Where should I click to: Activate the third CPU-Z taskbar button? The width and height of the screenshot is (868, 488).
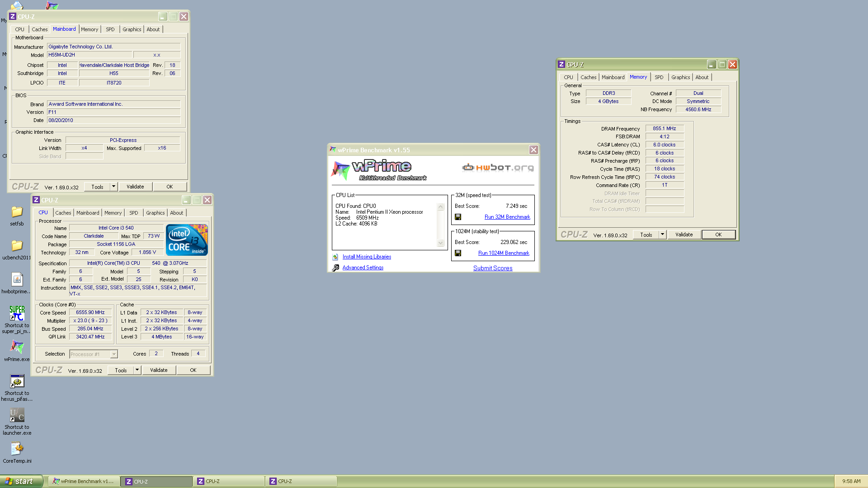click(301, 481)
